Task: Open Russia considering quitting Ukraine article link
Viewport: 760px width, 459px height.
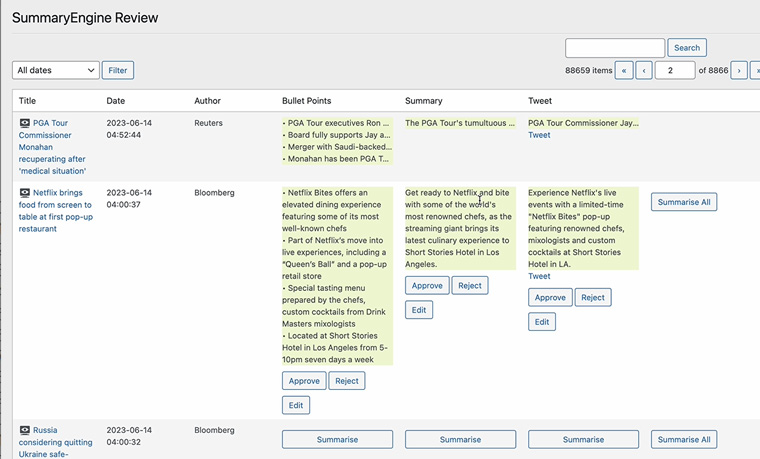Action: tap(56, 442)
